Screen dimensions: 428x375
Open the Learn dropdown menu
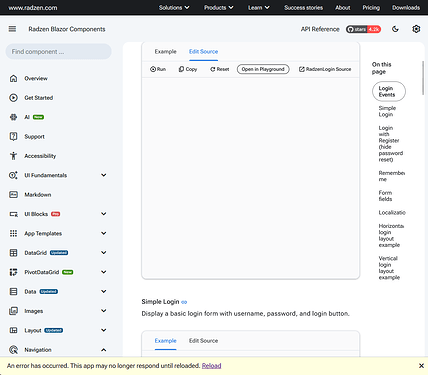pos(259,7)
